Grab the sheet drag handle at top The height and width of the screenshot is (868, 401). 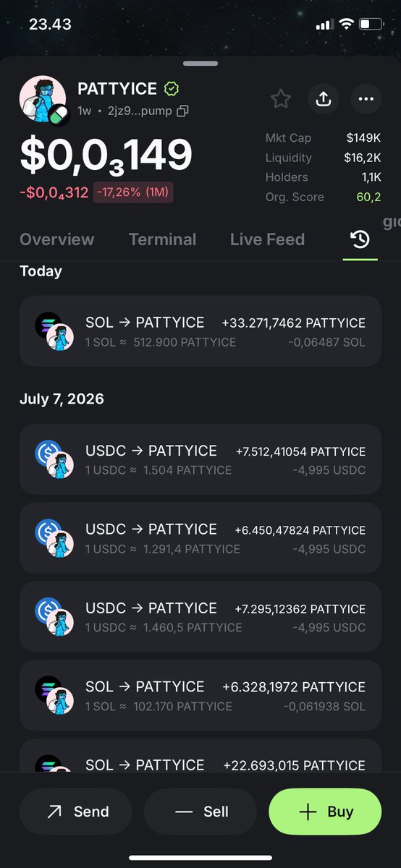pos(200,64)
